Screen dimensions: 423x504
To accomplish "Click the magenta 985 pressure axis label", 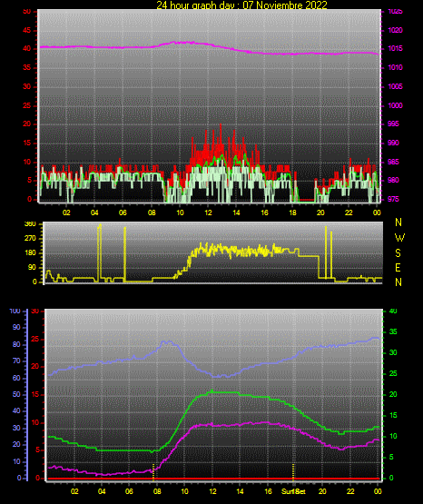I will coord(393,162).
